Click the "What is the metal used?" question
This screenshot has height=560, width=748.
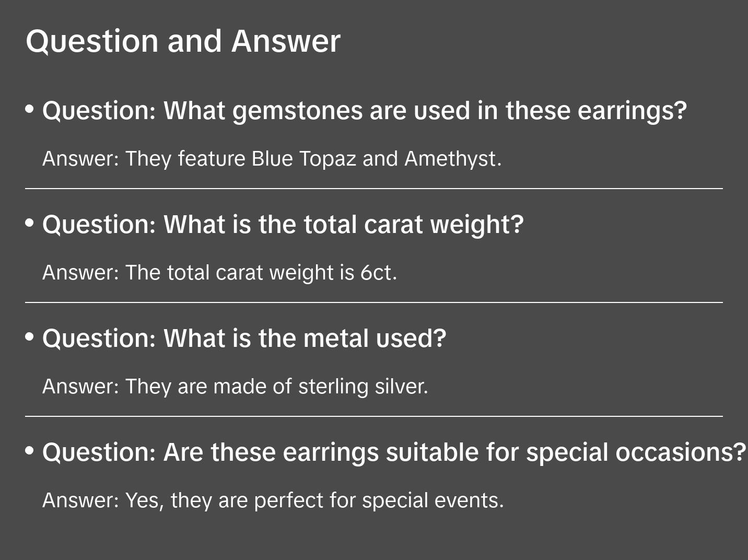244,339
